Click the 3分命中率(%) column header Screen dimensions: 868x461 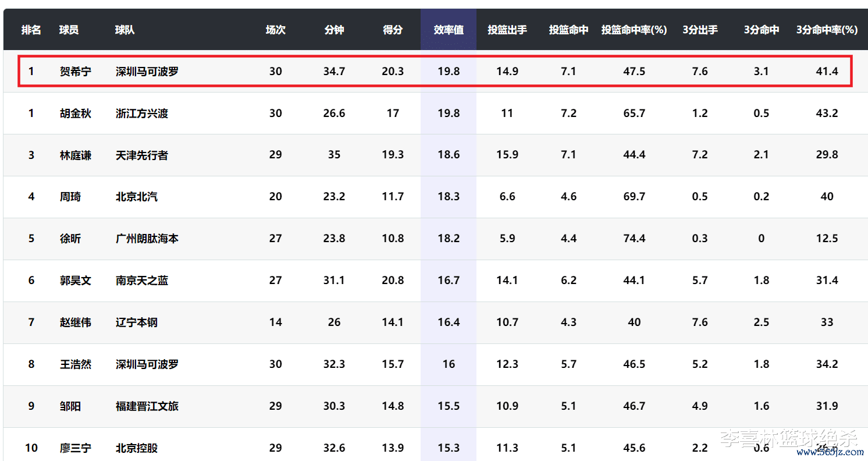pyautogui.click(x=827, y=30)
